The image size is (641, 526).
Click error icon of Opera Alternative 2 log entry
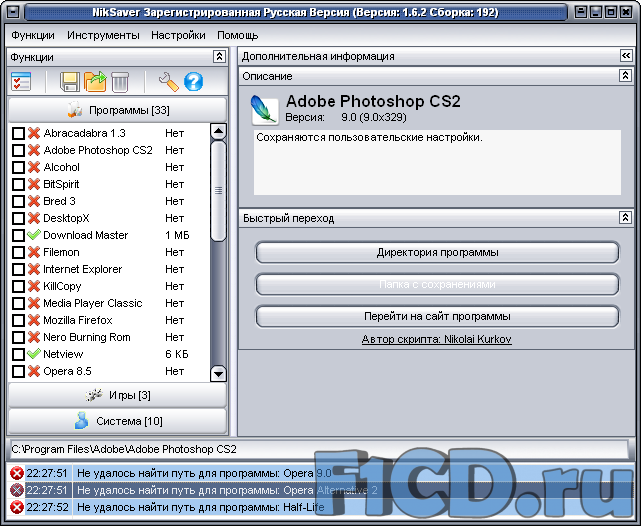click(x=17, y=490)
